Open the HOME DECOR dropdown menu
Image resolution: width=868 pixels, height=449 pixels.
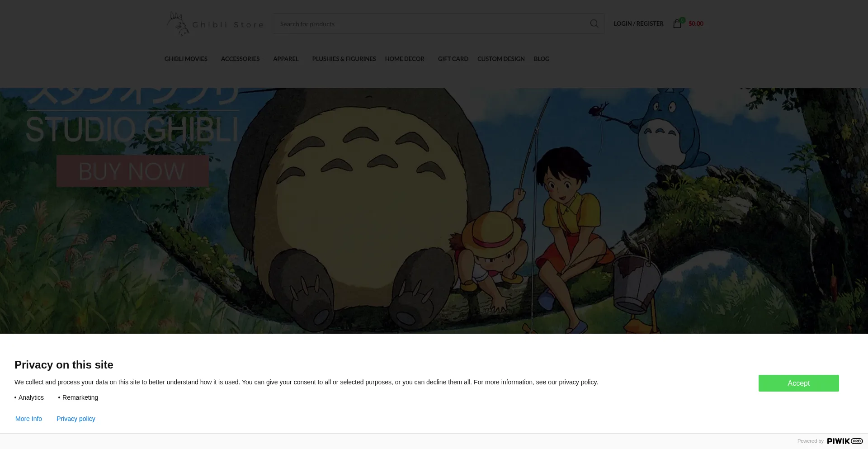(405, 59)
